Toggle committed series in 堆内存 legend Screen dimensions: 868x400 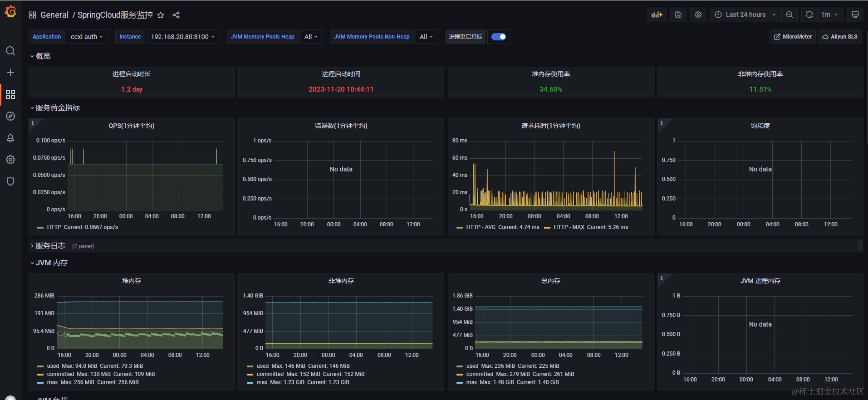(x=96, y=374)
